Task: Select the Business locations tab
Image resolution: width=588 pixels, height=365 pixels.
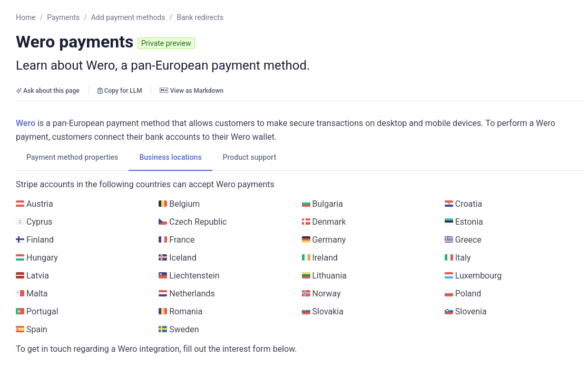Action: click(x=170, y=157)
